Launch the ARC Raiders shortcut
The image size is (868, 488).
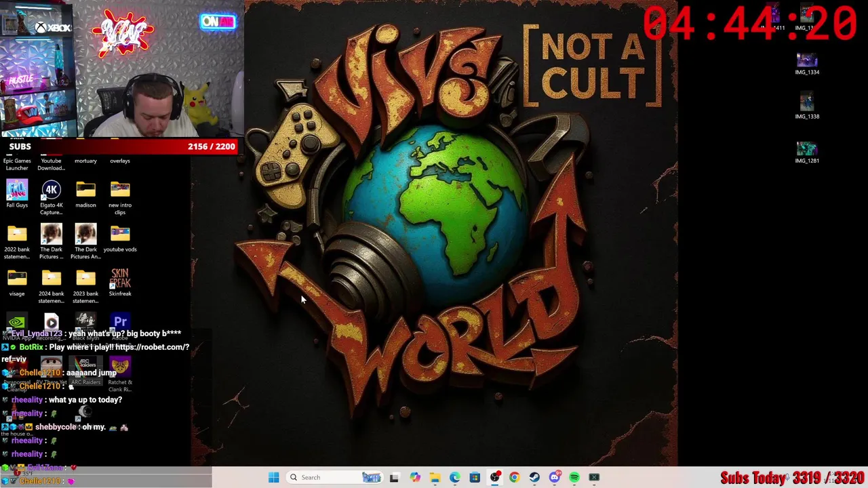tap(85, 371)
